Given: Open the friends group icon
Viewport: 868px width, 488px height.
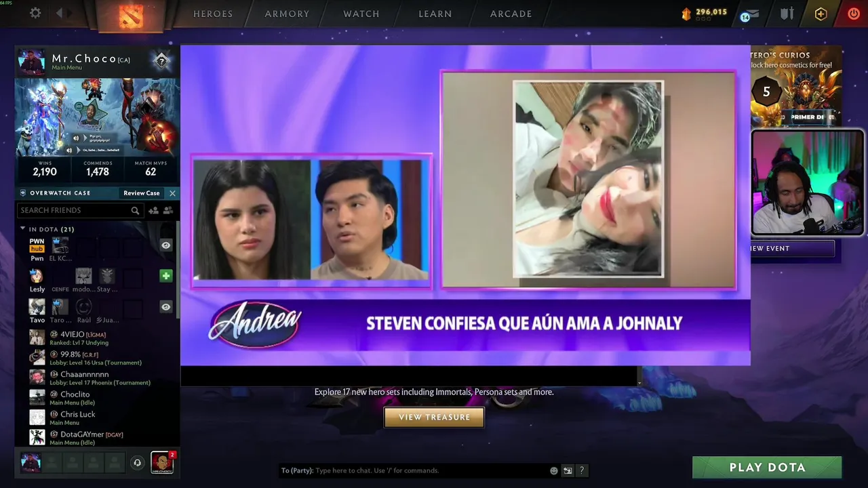Looking at the screenshot, I should coord(168,211).
